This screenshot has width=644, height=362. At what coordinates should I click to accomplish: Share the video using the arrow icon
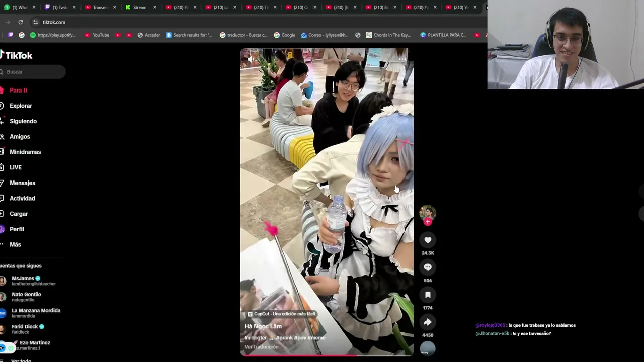click(x=428, y=322)
